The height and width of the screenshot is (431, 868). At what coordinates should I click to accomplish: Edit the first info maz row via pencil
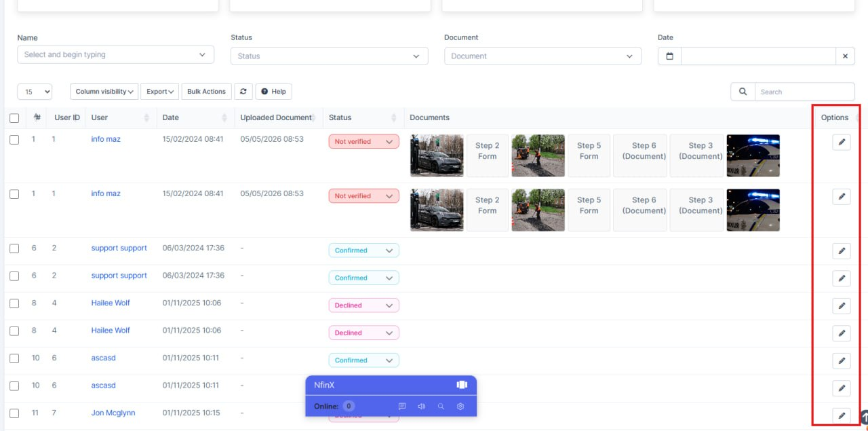(x=841, y=142)
